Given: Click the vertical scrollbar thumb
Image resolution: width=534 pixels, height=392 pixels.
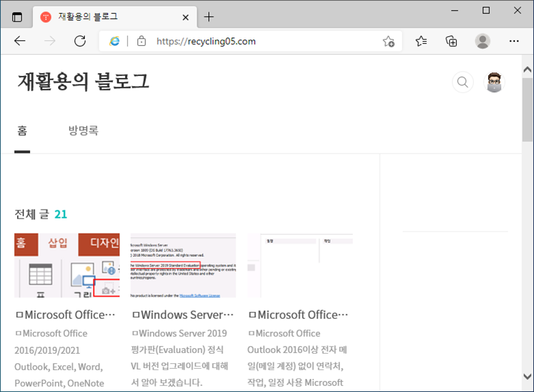Looking at the screenshot, I should tap(527, 110).
